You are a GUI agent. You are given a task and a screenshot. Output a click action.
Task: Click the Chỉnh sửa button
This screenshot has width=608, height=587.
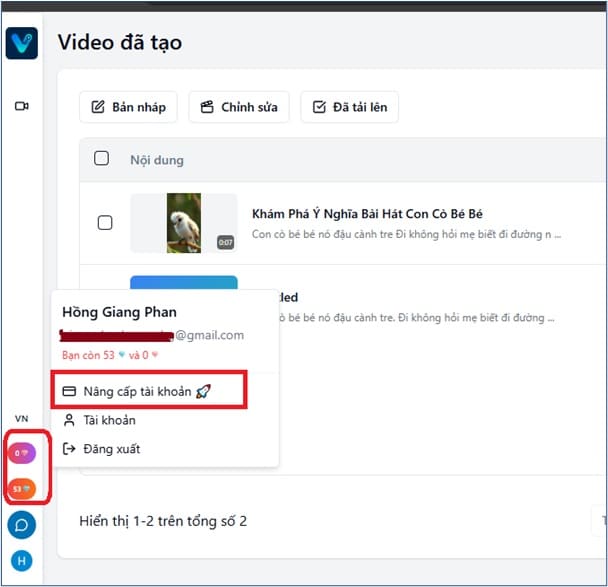click(x=239, y=107)
